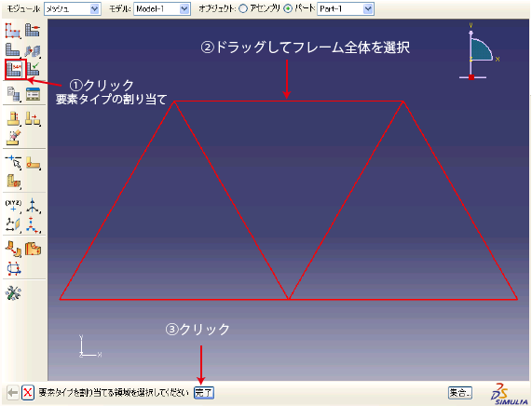Cancel the procedure with red X button
This screenshot has width=532, height=406.
[28, 393]
